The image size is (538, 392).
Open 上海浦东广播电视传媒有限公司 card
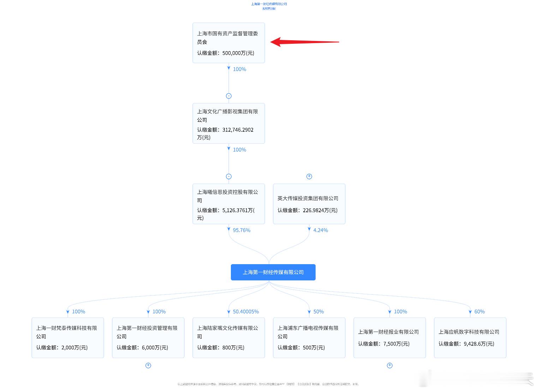[309, 338]
